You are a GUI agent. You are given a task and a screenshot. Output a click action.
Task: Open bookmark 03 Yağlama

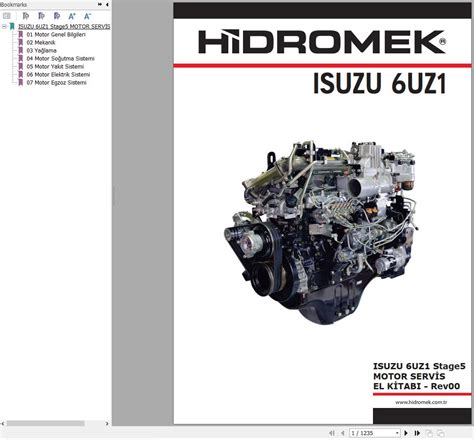[x=42, y=50]
